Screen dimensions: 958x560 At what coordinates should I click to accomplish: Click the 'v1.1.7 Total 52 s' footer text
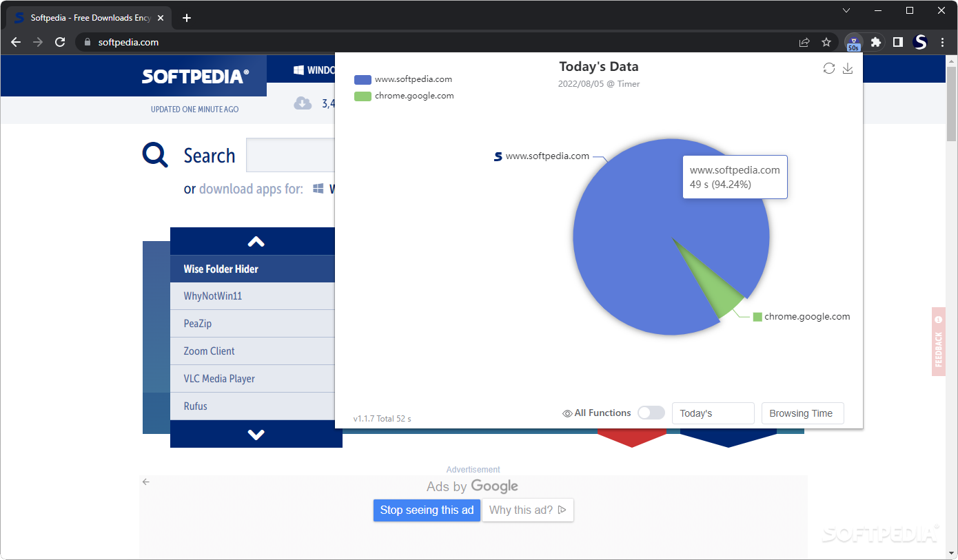[382, 419]
